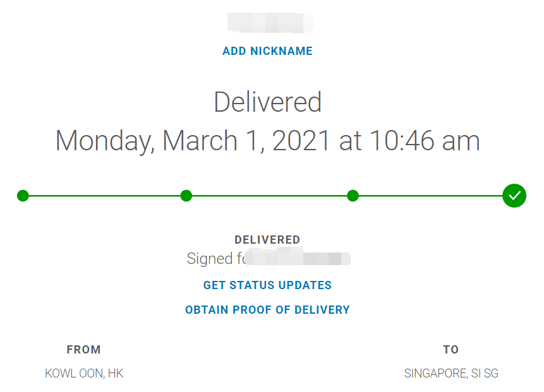Click progress line between second and third dots

click(270, 196)
